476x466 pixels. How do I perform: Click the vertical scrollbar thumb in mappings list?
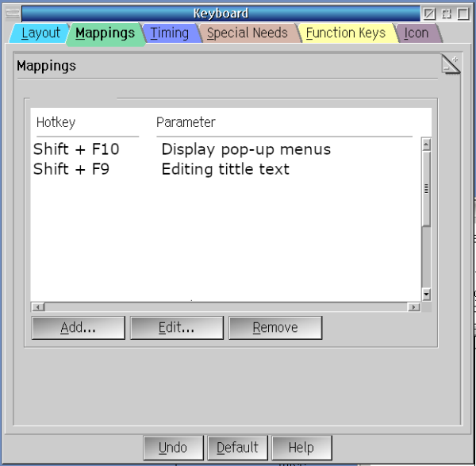pyautogui.click(x=426, y=189)
